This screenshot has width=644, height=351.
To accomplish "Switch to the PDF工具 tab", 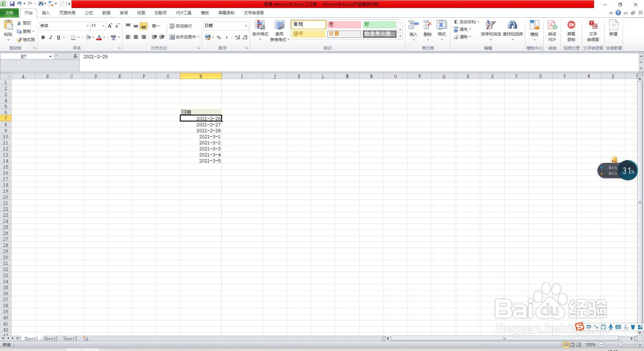I will pos(184,13).
